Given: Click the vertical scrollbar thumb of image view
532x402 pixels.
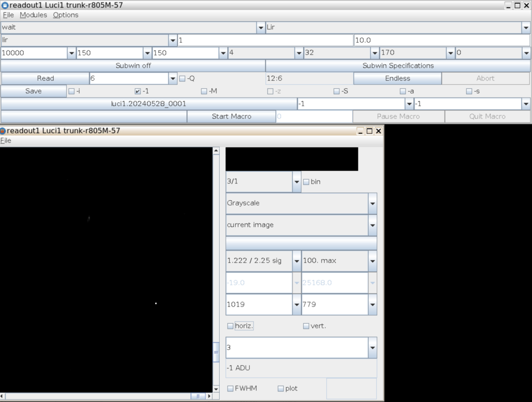Looking at the screenshot, I should point(216,352).
